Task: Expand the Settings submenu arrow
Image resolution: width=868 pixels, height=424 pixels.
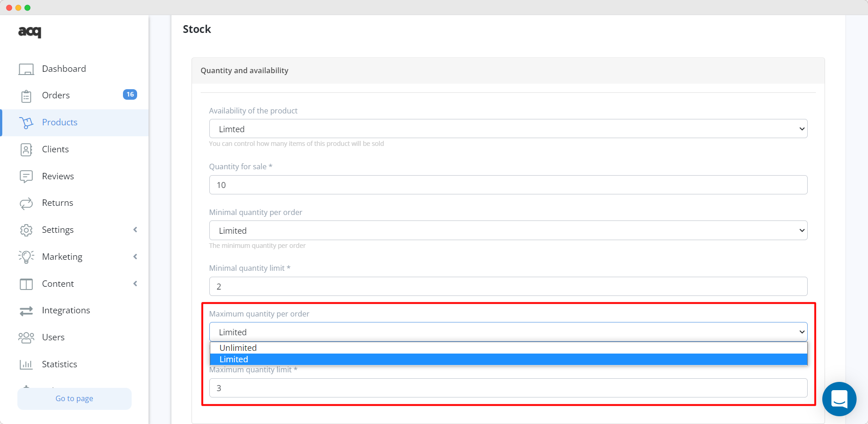Action: pyautogui.click(x=135, y=230)
